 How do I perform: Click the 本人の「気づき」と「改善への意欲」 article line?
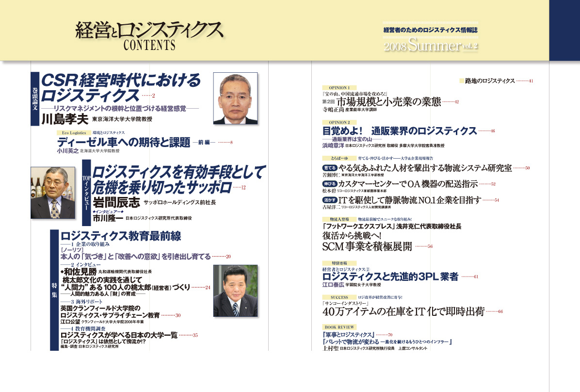pos(135,257)
